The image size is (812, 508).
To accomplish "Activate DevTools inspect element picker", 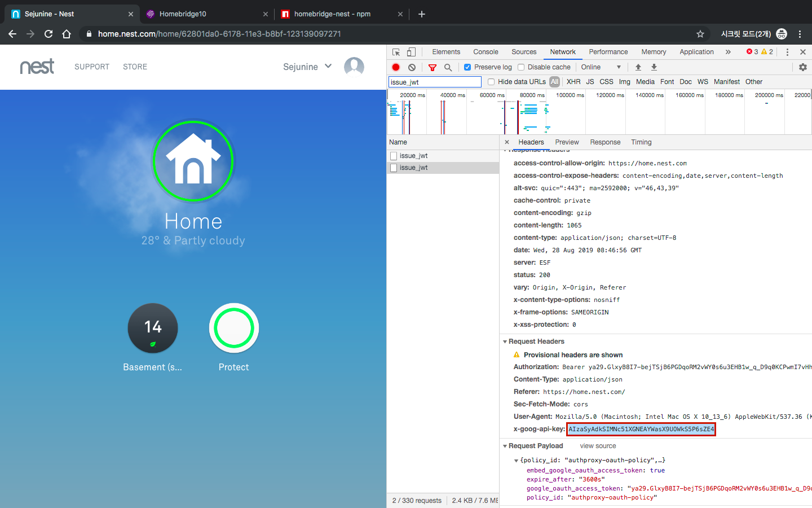I will coord(396,52).
